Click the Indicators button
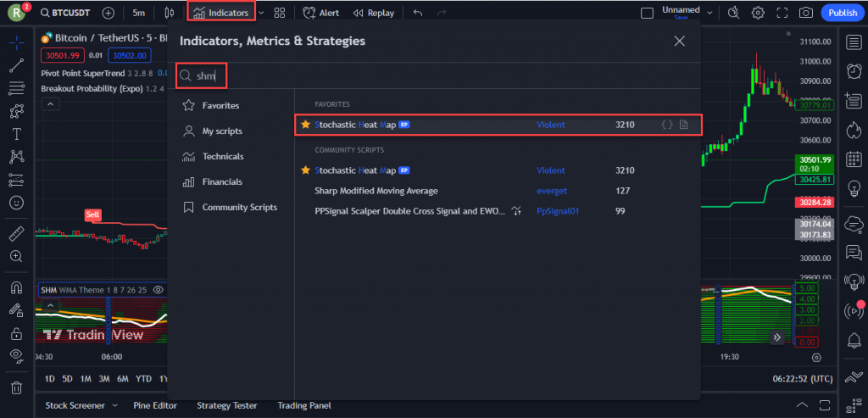Viewport: 868px width, 418px height. (x=221, y=13)
